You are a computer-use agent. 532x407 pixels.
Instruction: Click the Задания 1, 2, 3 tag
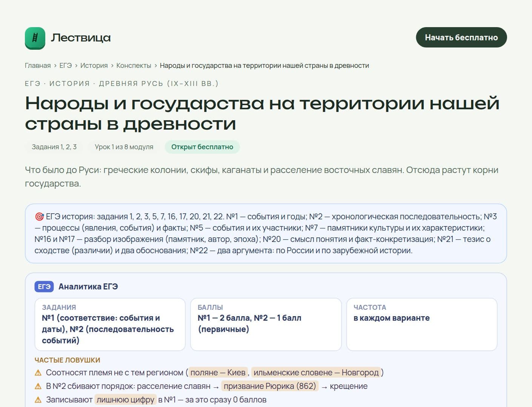click(54, 147)
